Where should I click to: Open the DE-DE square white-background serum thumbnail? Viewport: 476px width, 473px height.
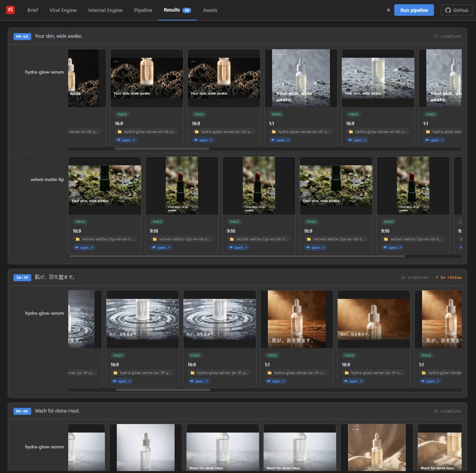click(x=146, y=447)
